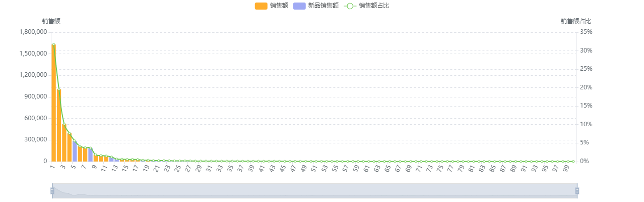Click the 900,000 left axis label
This screenshot has height=202, width=644.
(36, 96)
